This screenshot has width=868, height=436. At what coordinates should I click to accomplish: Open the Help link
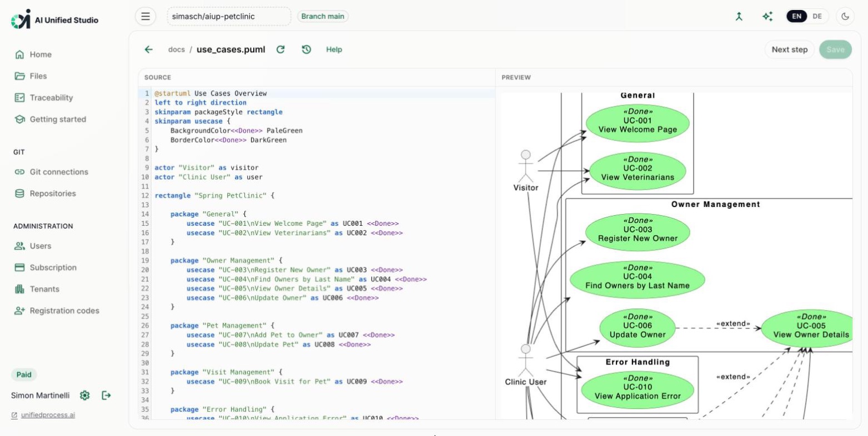334,49
